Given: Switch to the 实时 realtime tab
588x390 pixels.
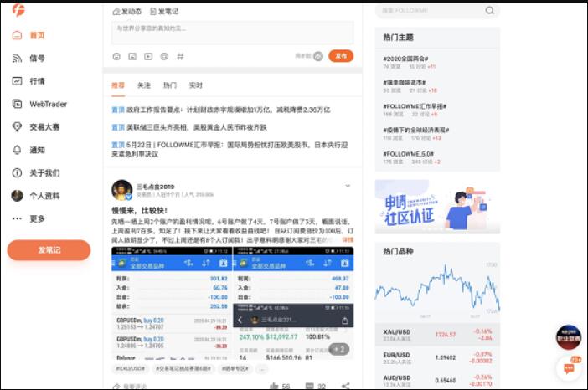Looking at the screenshot, I should point(195,85).
